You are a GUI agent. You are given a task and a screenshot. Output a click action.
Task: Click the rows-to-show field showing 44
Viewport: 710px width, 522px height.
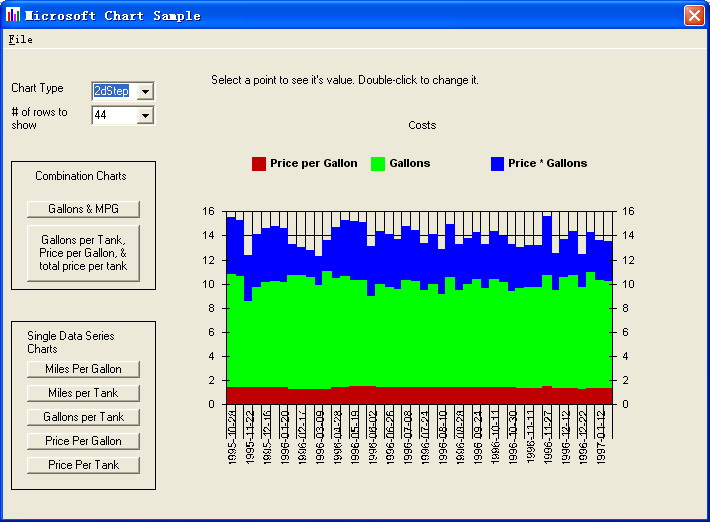[x=113, y=116]
